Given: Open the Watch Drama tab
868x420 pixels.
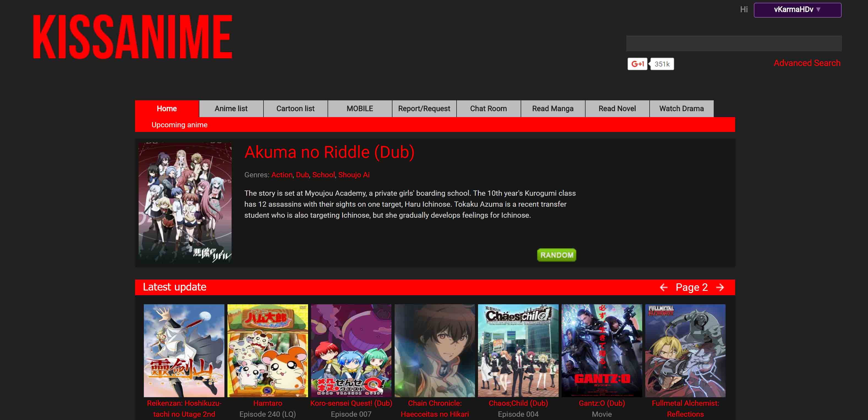Looking at the screenshot, I should coord(682,109).
